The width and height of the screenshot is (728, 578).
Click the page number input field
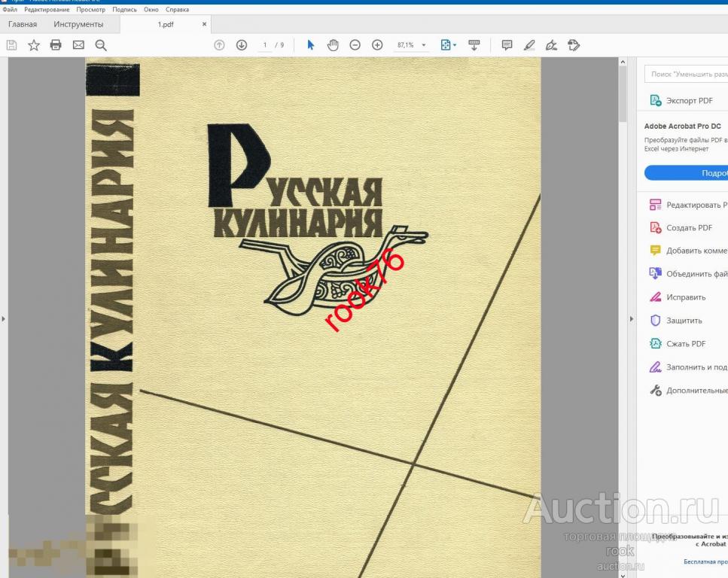tap(265, 45)
